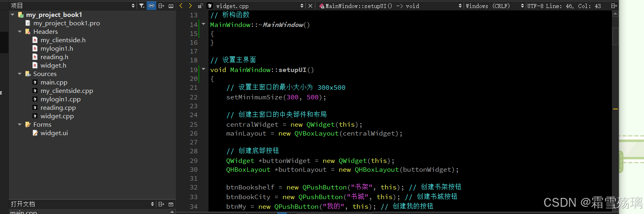Click QHBoxLayout type on line 30

click(248, 169)
